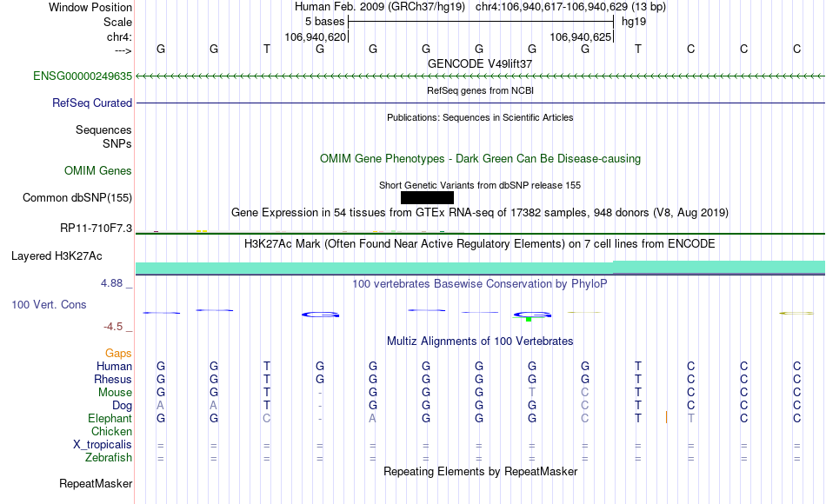826x504 pixels.
Task: Click coordinate label 106,940,620
Action: coord(315,36)
